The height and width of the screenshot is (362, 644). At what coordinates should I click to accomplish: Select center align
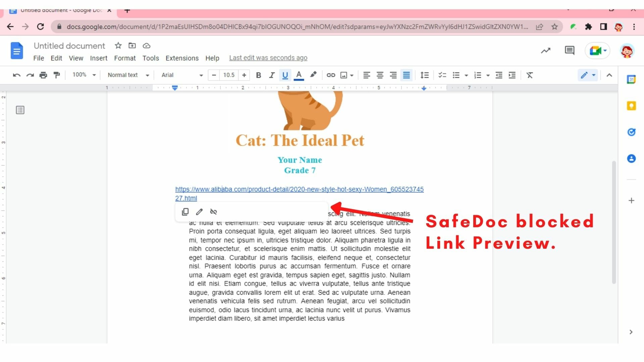click(x=380, y=75)
